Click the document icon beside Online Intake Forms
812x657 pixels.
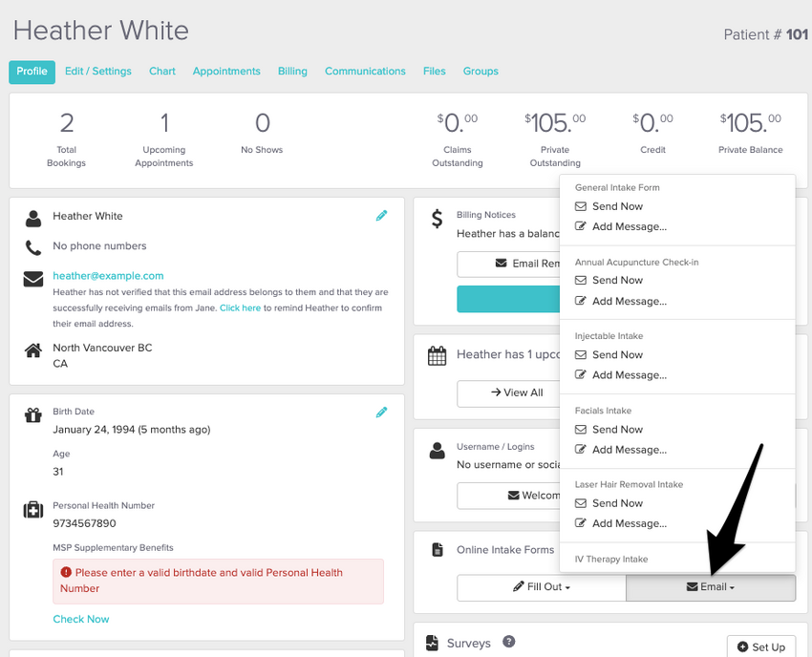438,549
